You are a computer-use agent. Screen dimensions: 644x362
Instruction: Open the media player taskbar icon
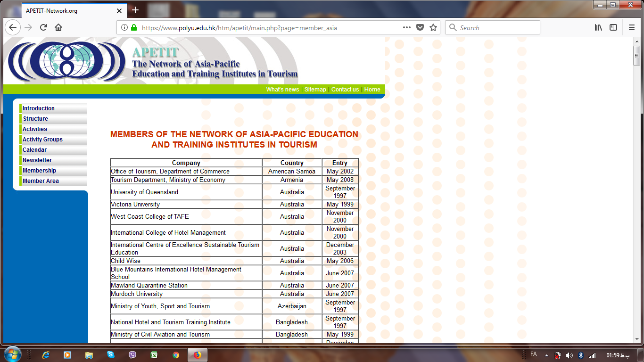[67, 355]
